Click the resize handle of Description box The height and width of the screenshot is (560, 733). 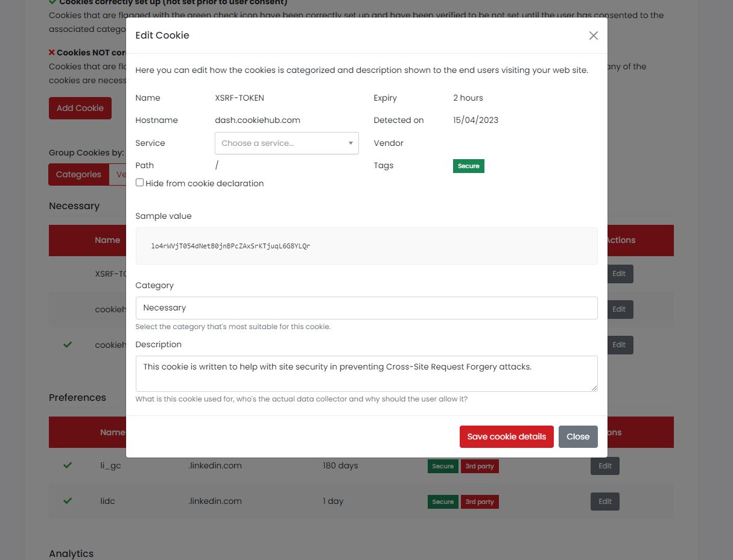[594, 388]
